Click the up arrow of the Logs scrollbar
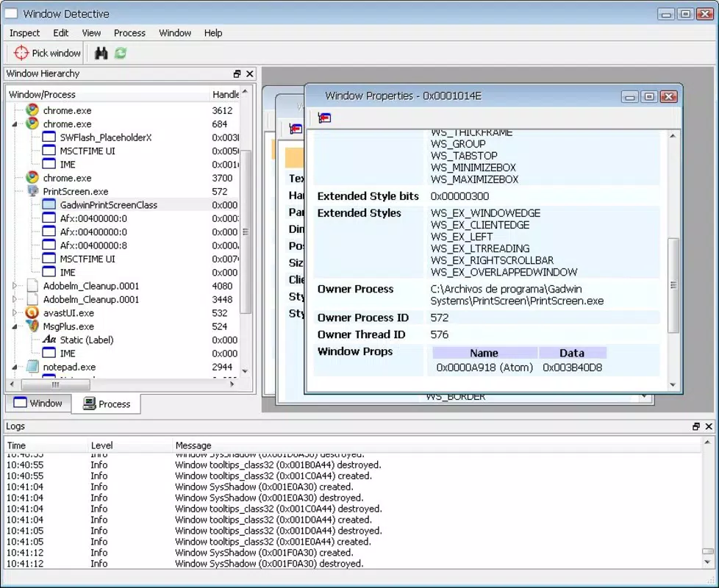The height and width of the screenshot is (588, 719). tap(707, 442)
